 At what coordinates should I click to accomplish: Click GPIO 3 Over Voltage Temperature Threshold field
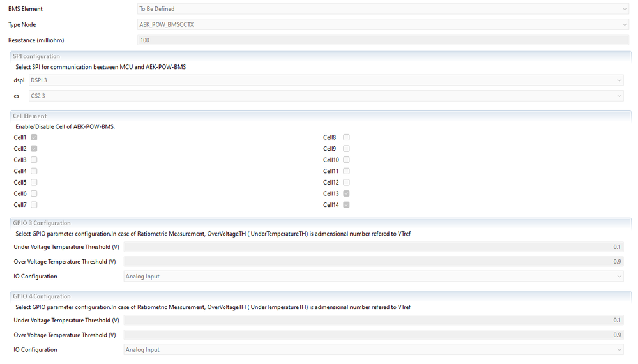click(x=374, y=262)
